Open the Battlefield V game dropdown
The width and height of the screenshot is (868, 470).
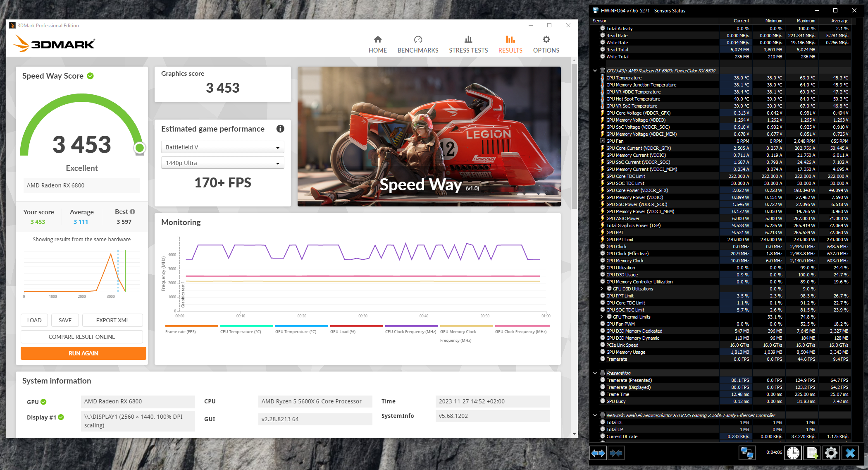coord(222,147)
